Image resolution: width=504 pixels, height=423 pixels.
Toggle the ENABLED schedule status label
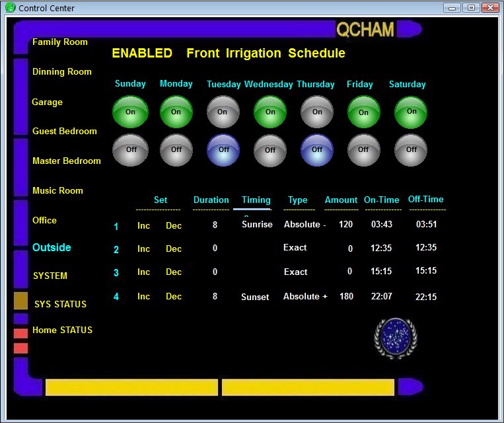pos(142,54)
